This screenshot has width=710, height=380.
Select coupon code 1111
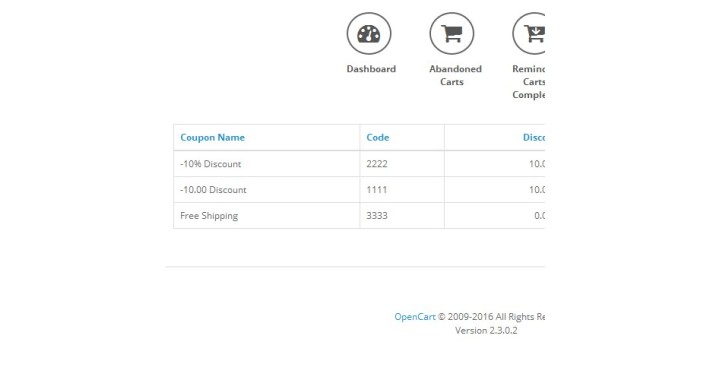[x=377, y=190]
